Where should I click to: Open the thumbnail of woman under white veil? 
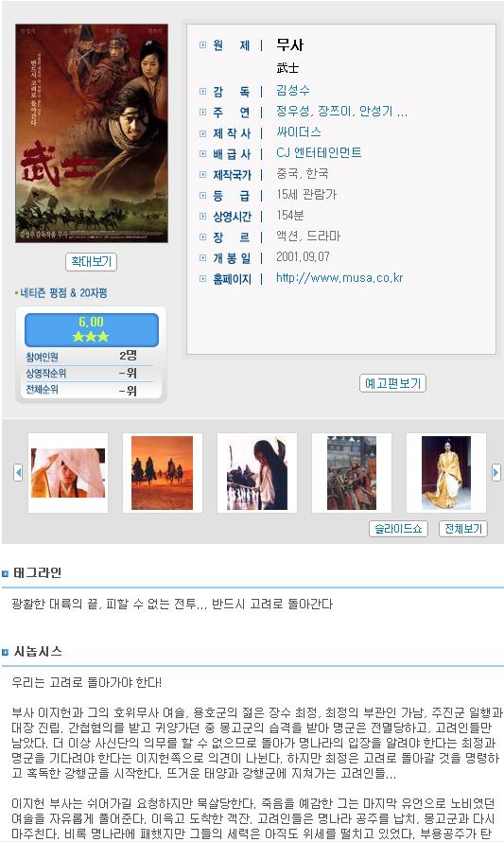[68, 473]
